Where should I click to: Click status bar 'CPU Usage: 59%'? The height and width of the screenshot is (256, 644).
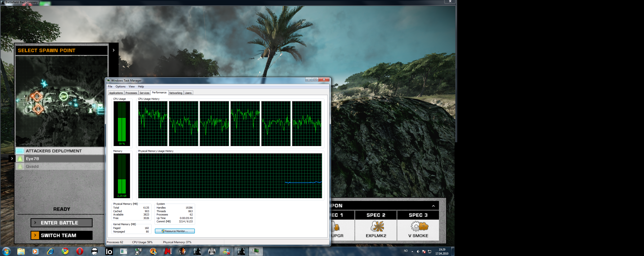pos(142,242)
